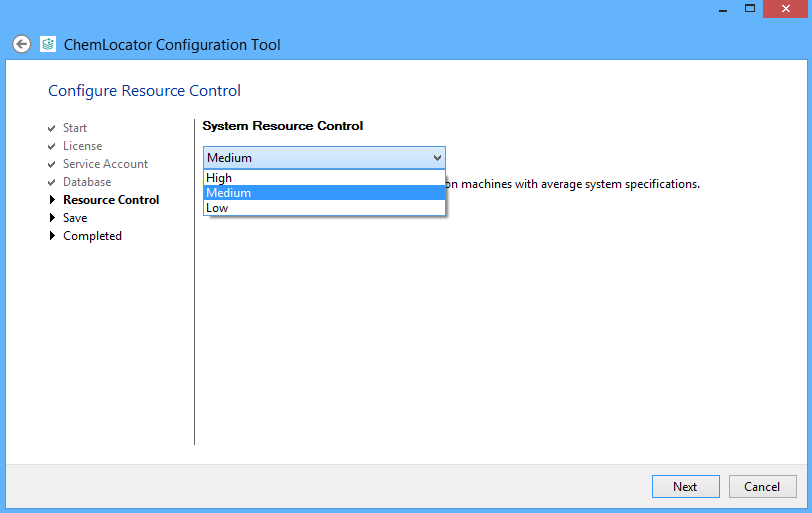The width and height of the screenshot is (812, 513).
Task: Click the arrow marker beside Save
Action: (x=52, y=218)
